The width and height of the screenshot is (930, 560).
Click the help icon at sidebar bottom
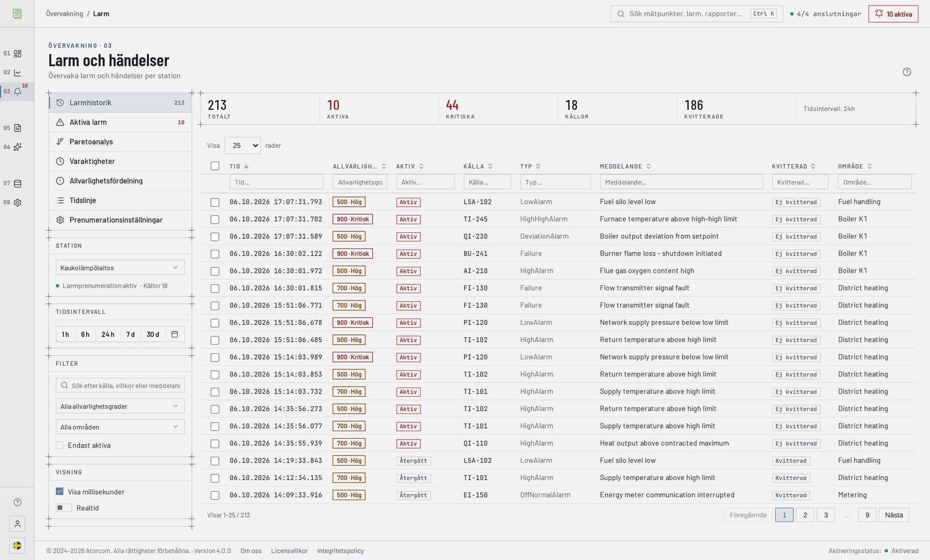17,502
